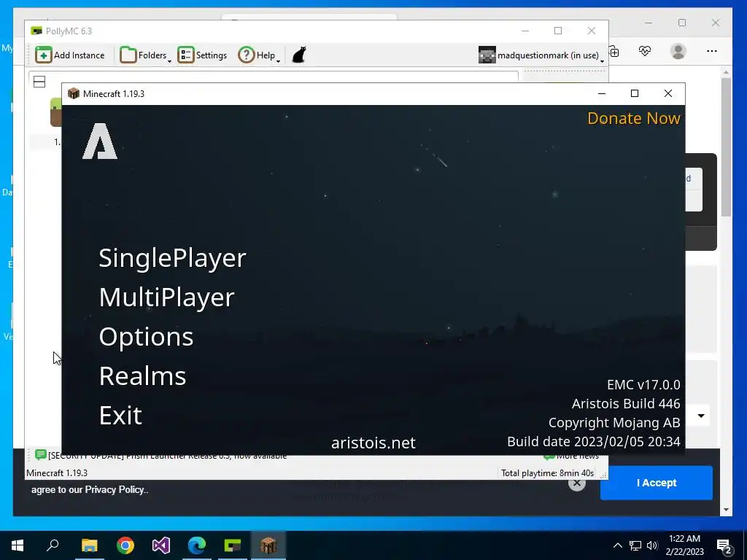This screenshot has width=747, height=560.
Task: Click the Minecraft 1.19.3 title bar icon
Action: [74, 93]
